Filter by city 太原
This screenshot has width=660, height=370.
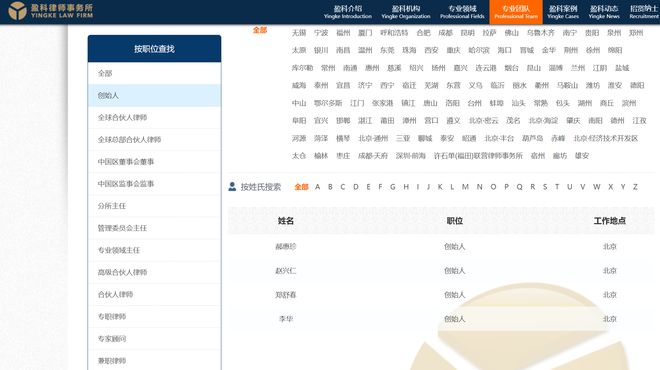pyautogui.click(x=299, y=50)
